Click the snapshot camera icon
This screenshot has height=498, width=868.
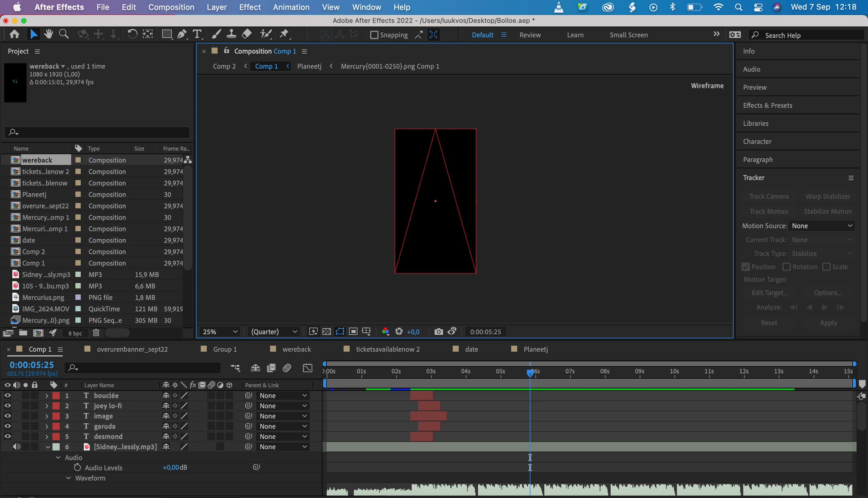438,331
